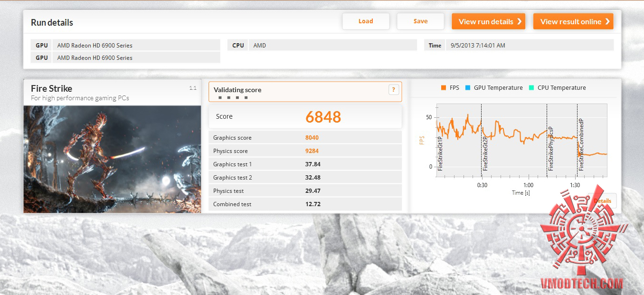Open View run details

[x=488, y=21]
